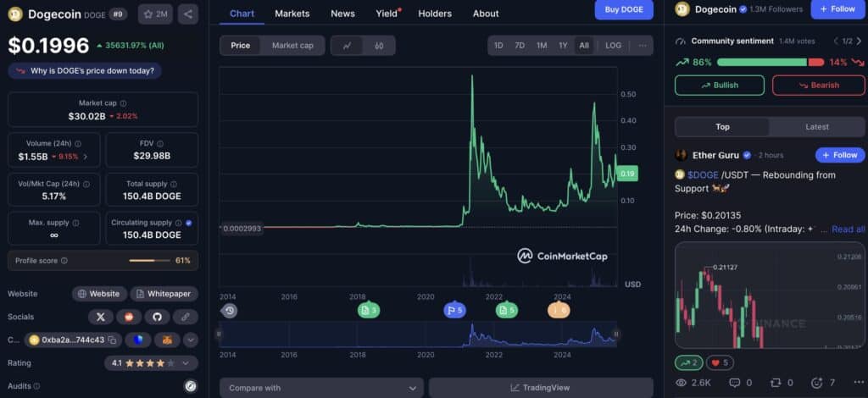Select the line chart type icon

tap(347, 46)
